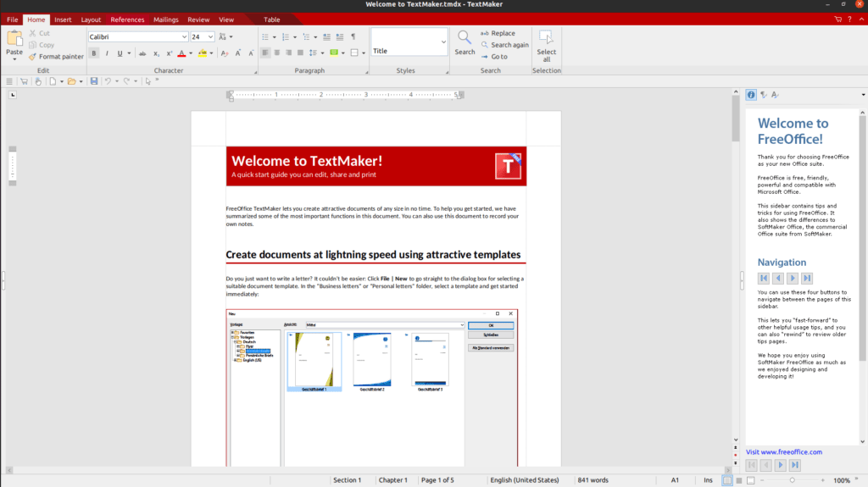868x487 pixels.
Task: Toggle the show formatting marks pilcrow
Action: (x=353, y=37)
